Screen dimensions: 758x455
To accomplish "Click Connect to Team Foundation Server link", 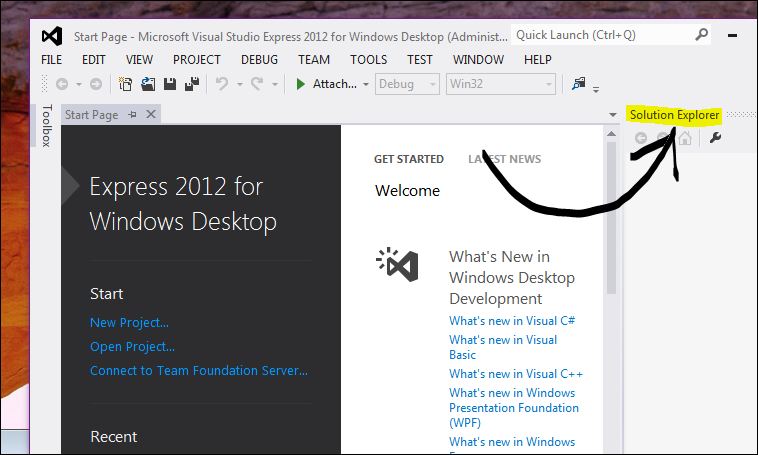I will (199, 370).
